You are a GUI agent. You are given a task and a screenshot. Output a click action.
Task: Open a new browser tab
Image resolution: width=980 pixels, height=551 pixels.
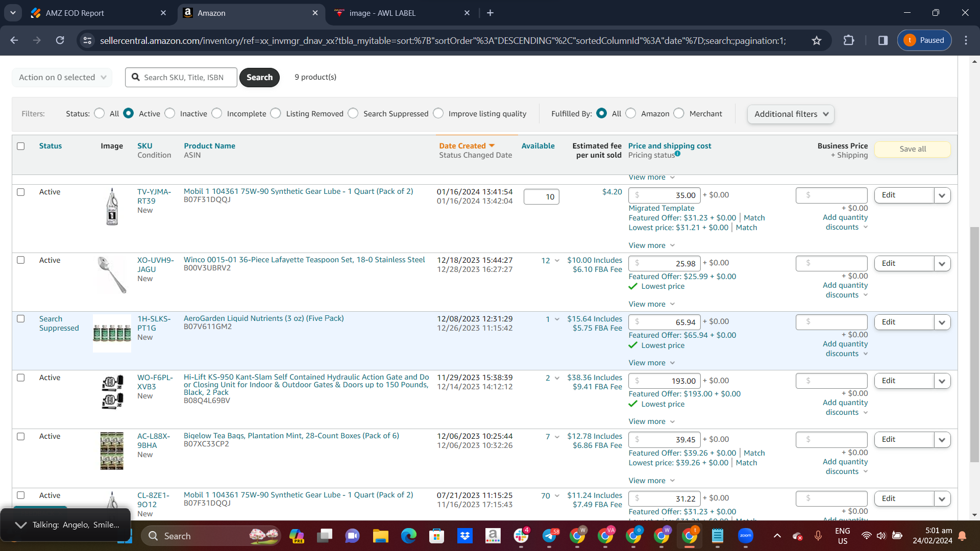tap(490, 13)
